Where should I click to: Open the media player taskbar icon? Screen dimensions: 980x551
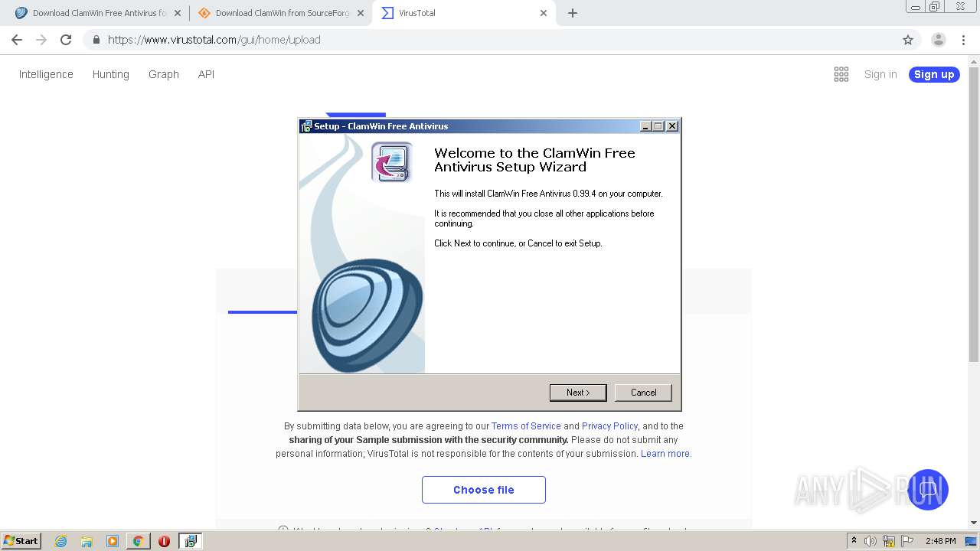tap(113, 541)
